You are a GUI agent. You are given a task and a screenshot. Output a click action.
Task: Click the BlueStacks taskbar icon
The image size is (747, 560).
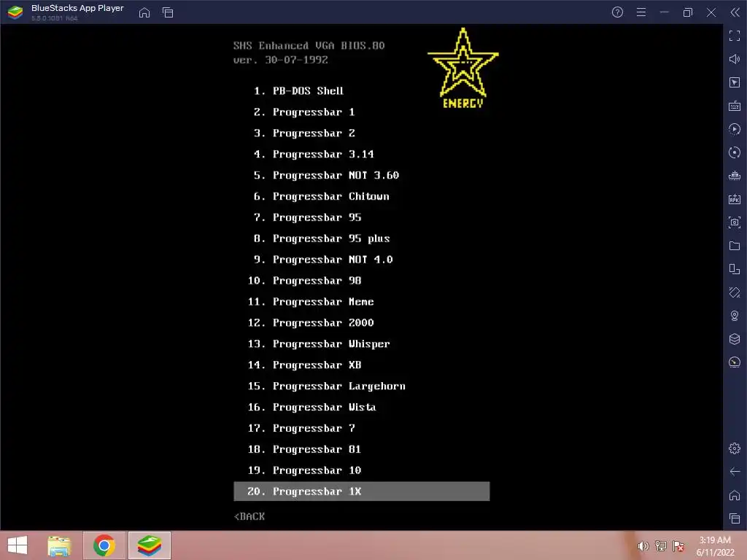click(x=149, y=545)
